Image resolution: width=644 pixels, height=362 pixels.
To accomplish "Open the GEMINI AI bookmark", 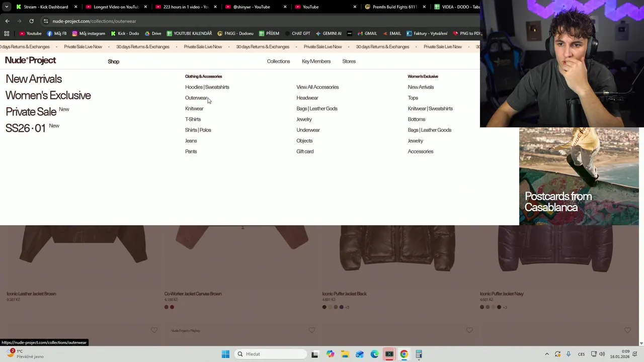I will point(329,34).
